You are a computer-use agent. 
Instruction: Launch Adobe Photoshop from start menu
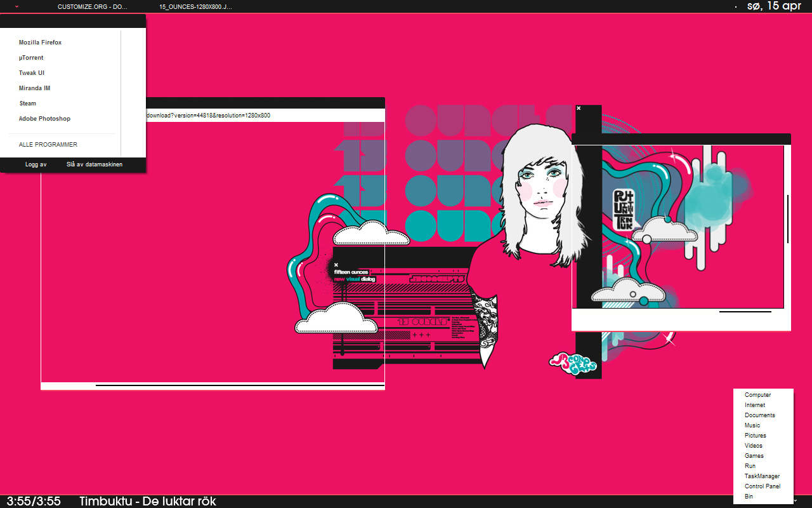44,119
